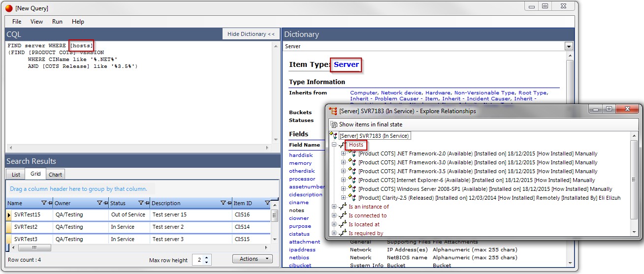Expand the Clarity-2.5 product item
The width and height of the screenshot is (644, 274).
[344, 198]
